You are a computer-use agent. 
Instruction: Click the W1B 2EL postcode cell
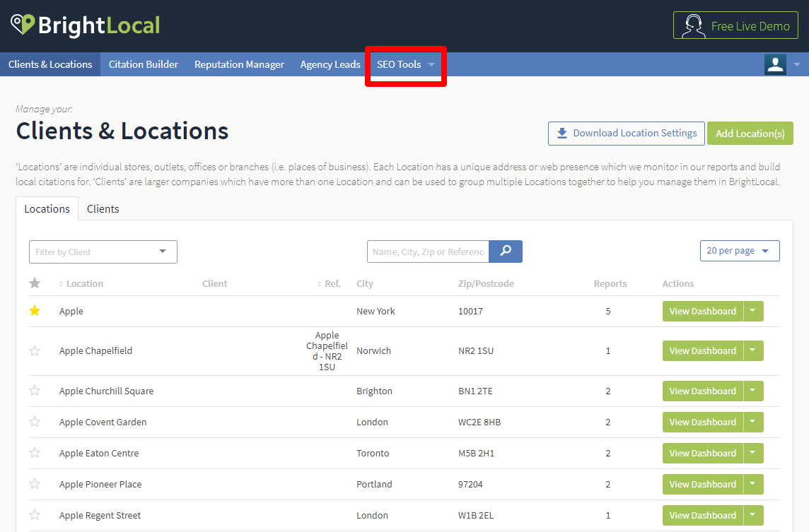coord(476,515)
